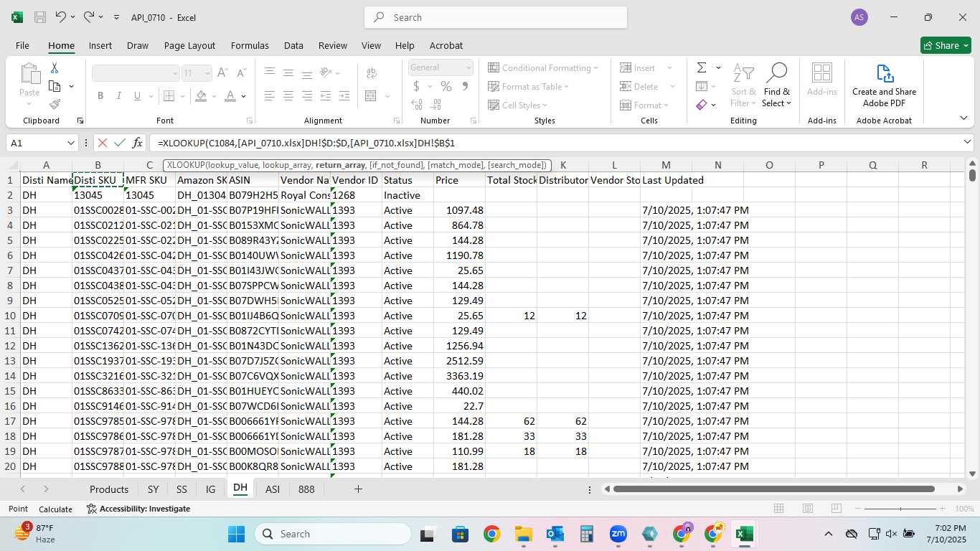The width and height of the screenshot is (980, 551).
Task: Open Format as Table dropdown
Action: [x=529, y=86]
